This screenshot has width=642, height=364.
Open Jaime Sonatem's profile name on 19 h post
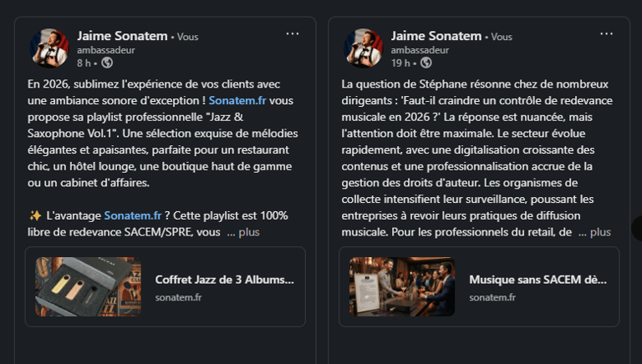[x=436, y=36]
